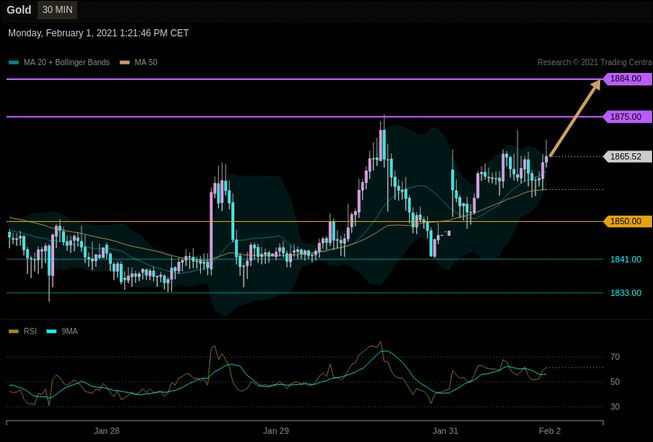
Task: Click the MA 50 legend color swatch
Action: click(125, 62)
